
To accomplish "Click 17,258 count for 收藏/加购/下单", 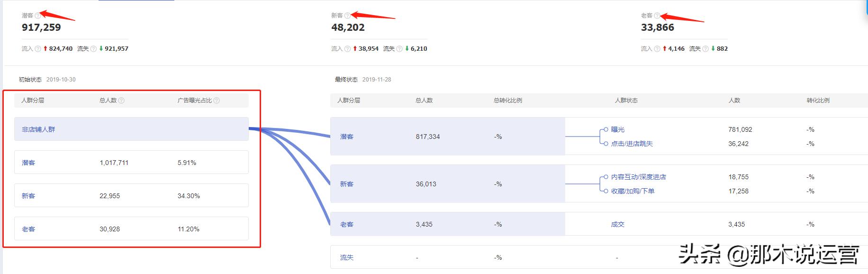I will point(738,191).
